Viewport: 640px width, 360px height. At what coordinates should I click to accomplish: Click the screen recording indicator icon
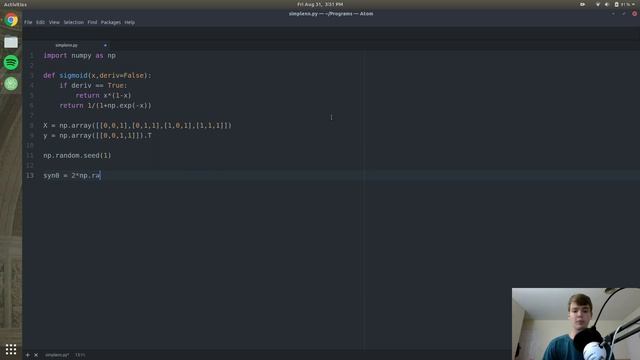coord(582,4)
